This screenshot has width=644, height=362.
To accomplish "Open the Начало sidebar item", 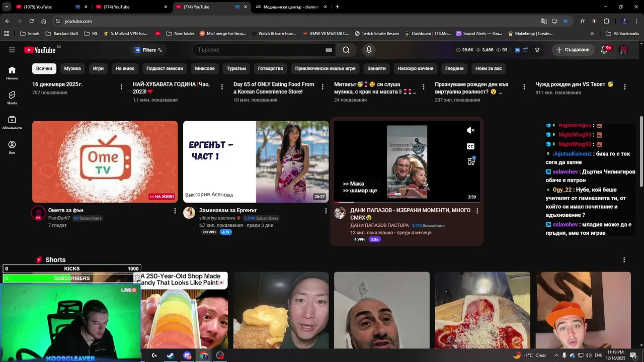I will tap(12, 73).
